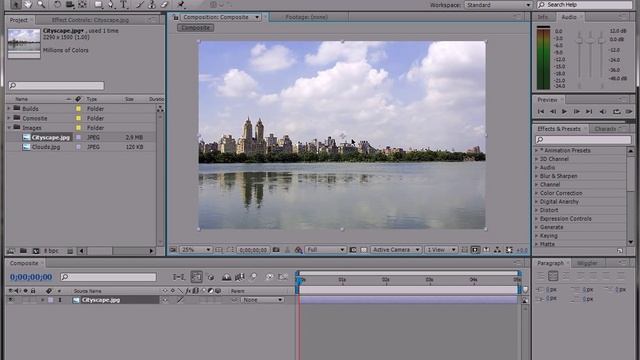640x360 pixels.
Task: Toggle the mute audio button in Preview
Action: [x=603, y=111]
